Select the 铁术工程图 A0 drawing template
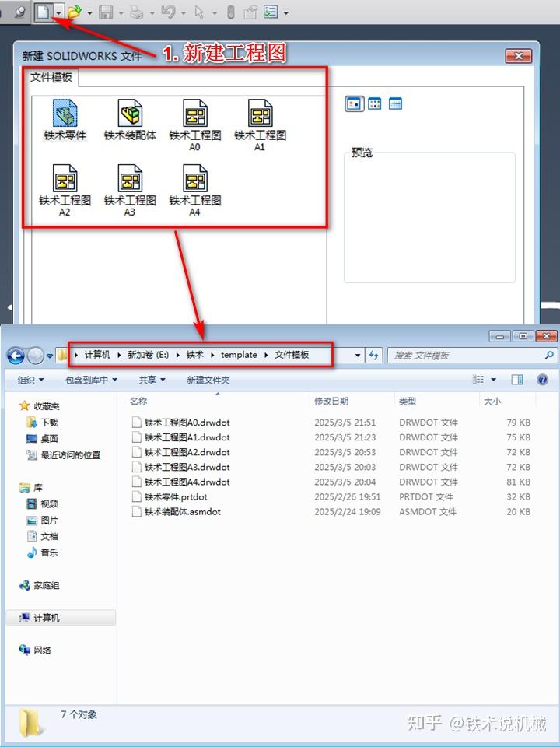 194,124
